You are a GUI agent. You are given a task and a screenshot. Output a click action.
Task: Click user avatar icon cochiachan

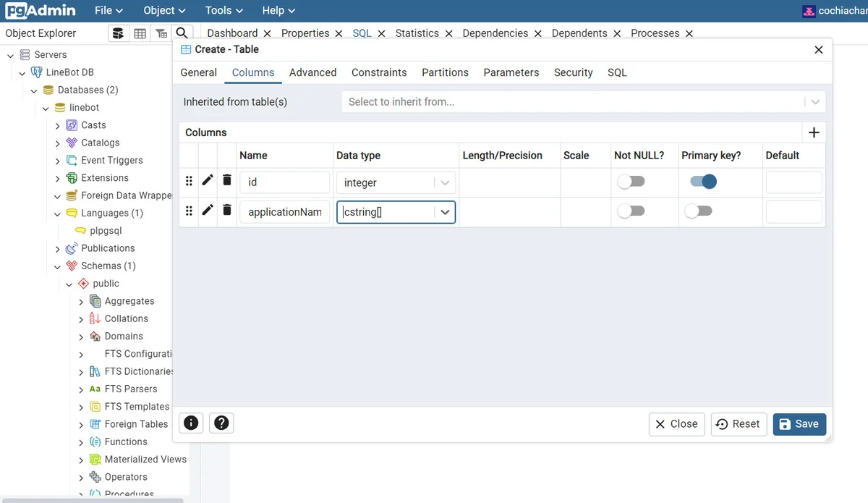(x=809, y=11)
